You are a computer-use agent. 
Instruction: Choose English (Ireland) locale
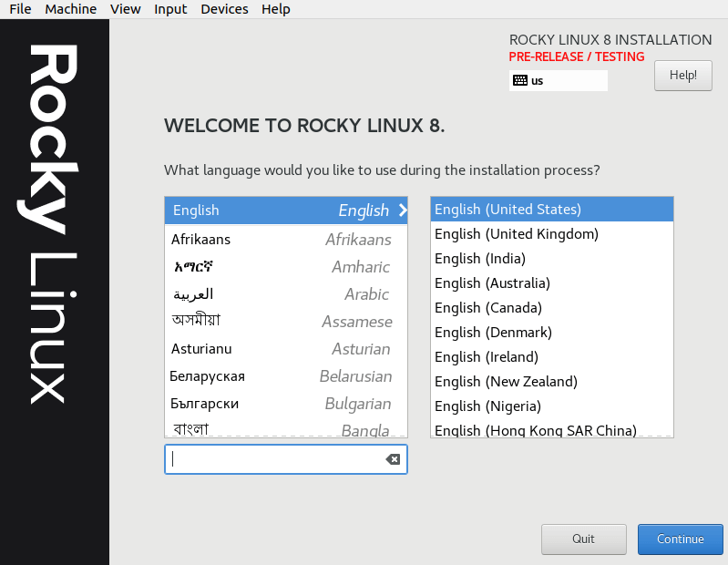pyautogui.click(x=552, y=357)
